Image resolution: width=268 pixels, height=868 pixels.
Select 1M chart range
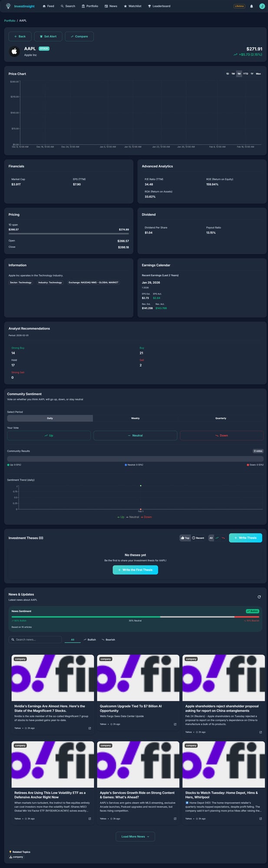click(x=239, y=74)
